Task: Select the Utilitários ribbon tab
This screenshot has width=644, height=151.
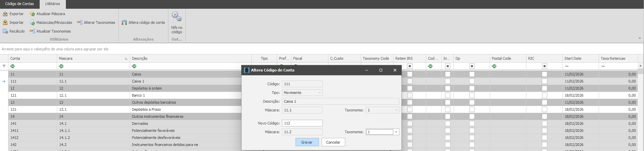Action: click(52, 4)
